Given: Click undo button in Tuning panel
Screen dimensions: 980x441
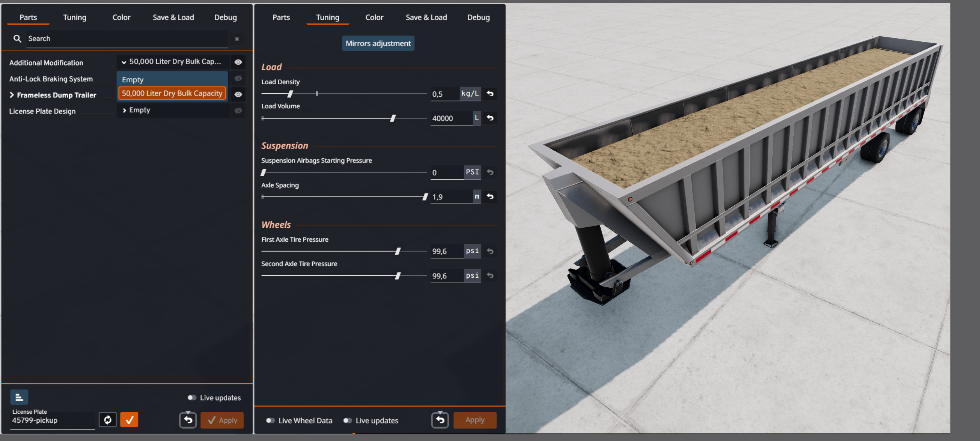Looking at the screenshot, I should pyautogui.click(x=440, y=420).
